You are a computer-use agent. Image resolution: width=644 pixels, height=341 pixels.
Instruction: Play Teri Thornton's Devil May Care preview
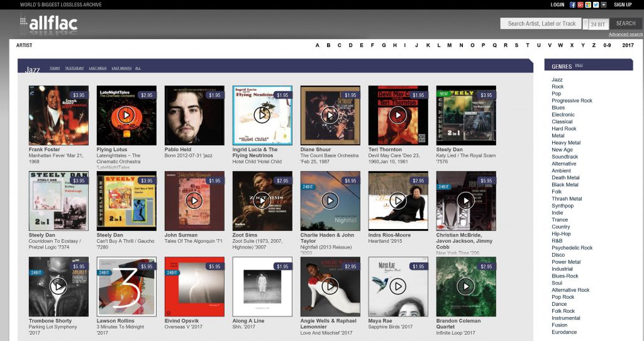point(398,115)
